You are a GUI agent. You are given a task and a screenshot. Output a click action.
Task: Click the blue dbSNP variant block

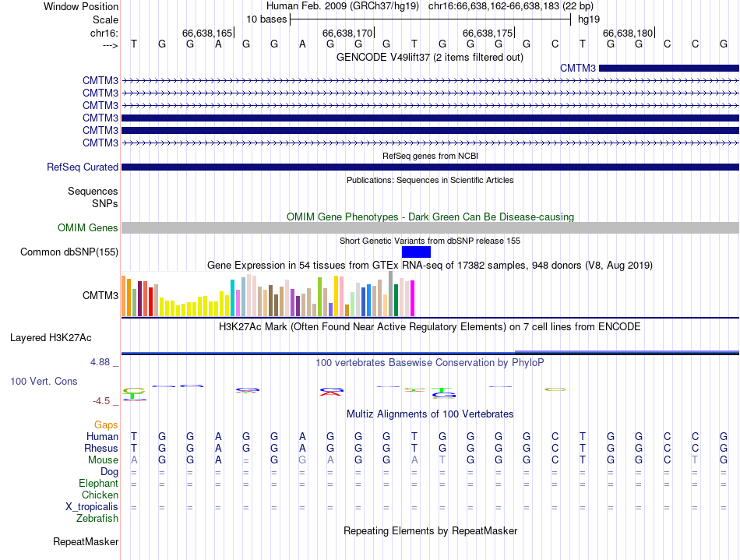[x=416, y=252]
